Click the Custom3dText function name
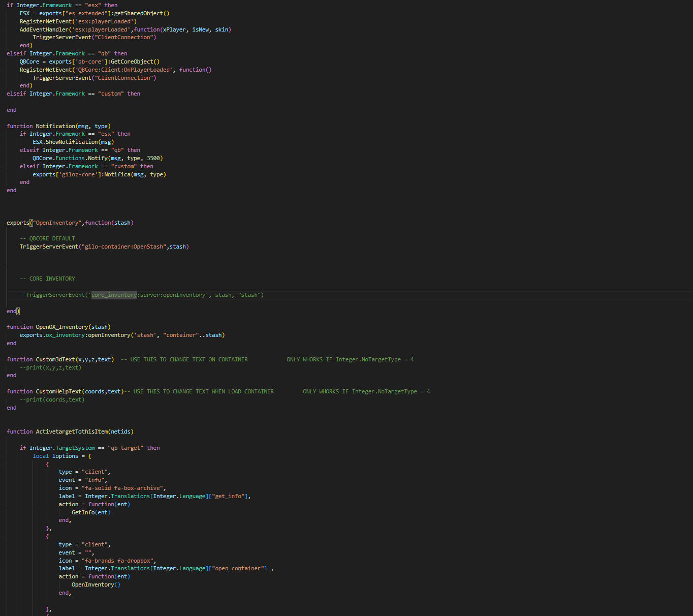 pos(55,359)
